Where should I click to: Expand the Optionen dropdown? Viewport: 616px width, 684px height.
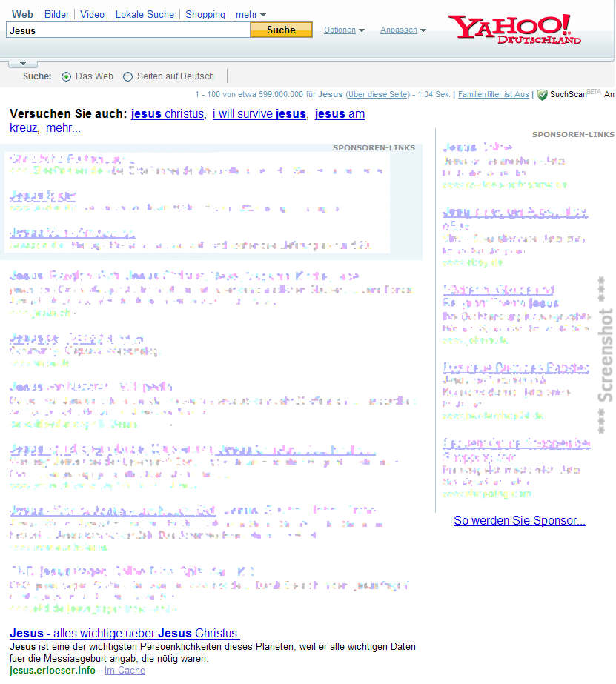tap(344, 30)
